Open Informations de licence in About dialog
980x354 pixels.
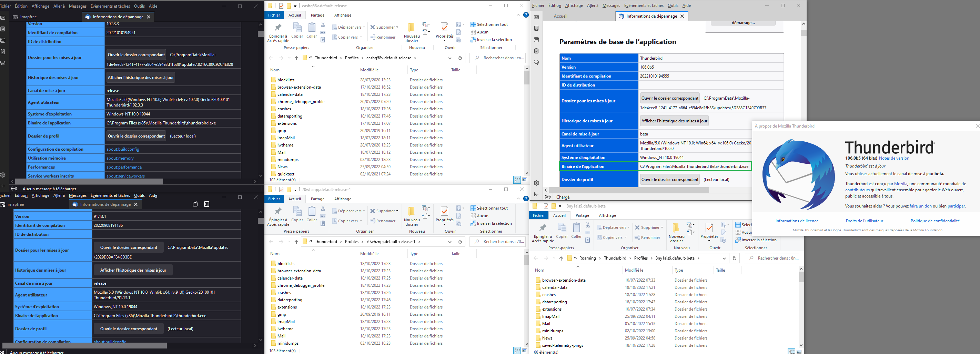tap(797, 221)
